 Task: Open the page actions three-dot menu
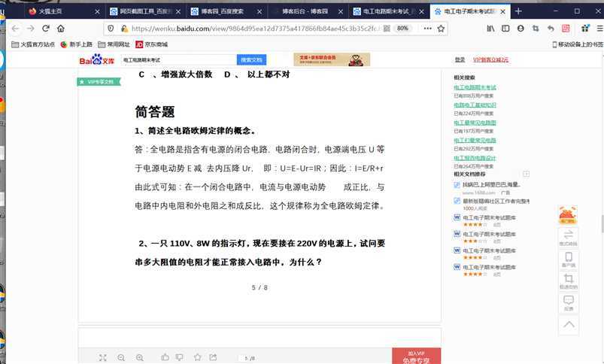(427, 29)
